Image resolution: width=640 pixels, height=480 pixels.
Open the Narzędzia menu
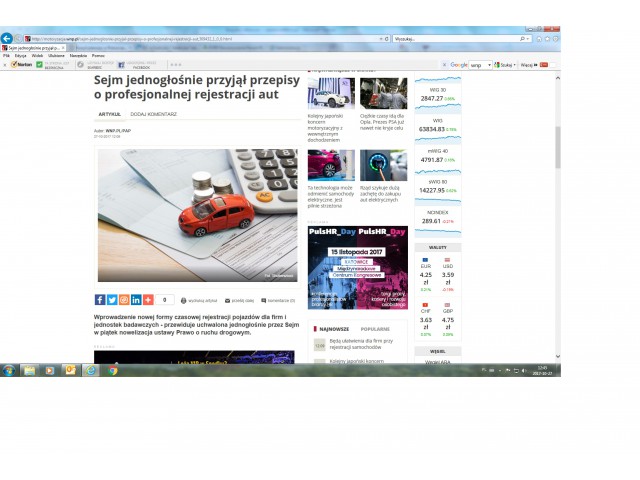78,55
